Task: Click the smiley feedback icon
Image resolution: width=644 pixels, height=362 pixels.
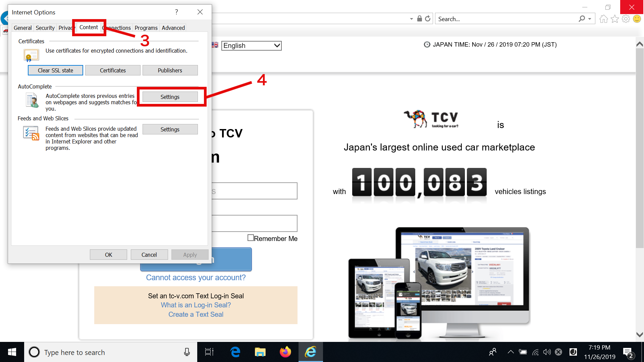Action: click(x=637, y=19)
